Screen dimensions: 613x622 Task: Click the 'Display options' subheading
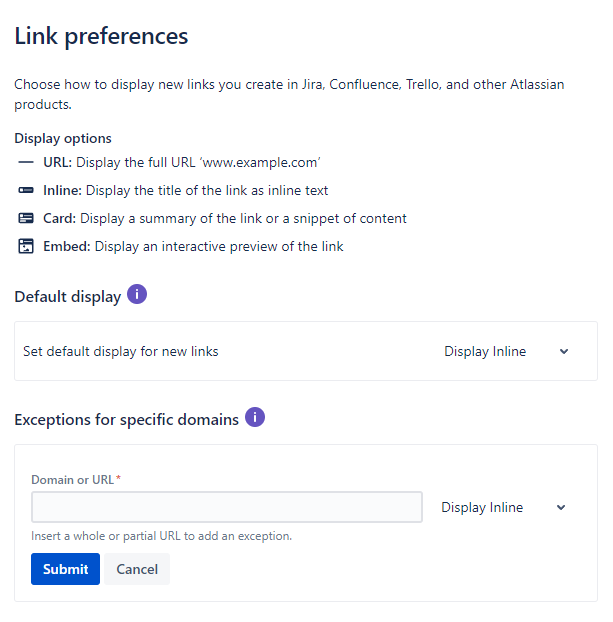tap(63, 138)
